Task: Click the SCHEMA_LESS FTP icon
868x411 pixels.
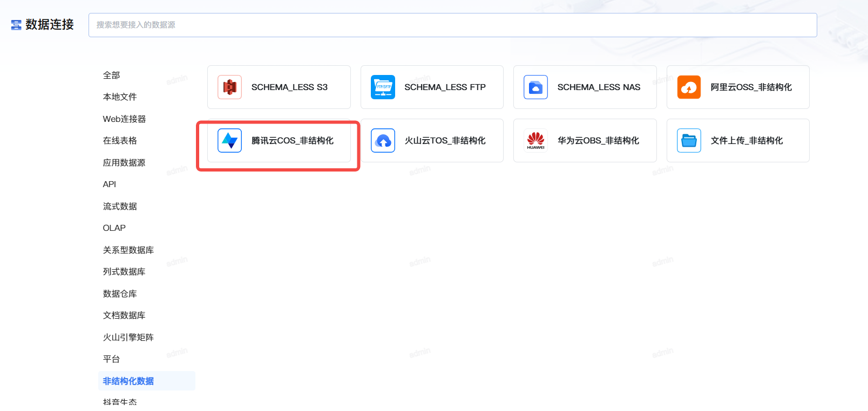Action: 383,87
